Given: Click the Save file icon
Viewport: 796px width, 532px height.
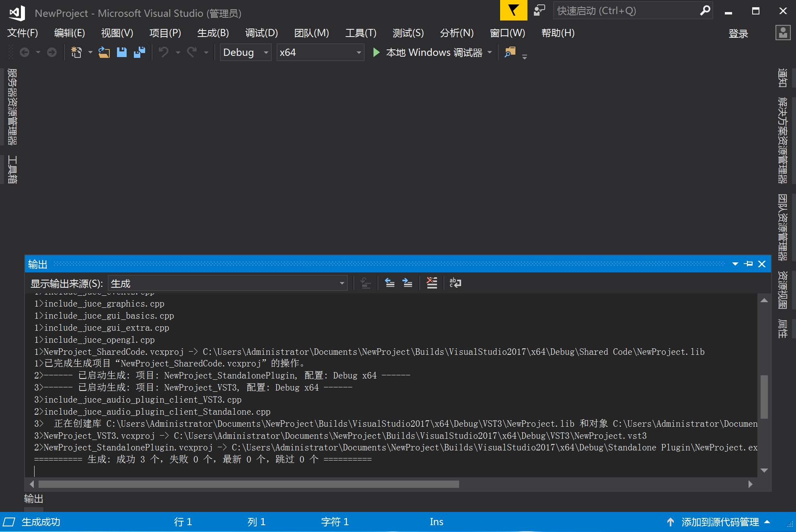Looking at the screenshot, I should [121, 52].
